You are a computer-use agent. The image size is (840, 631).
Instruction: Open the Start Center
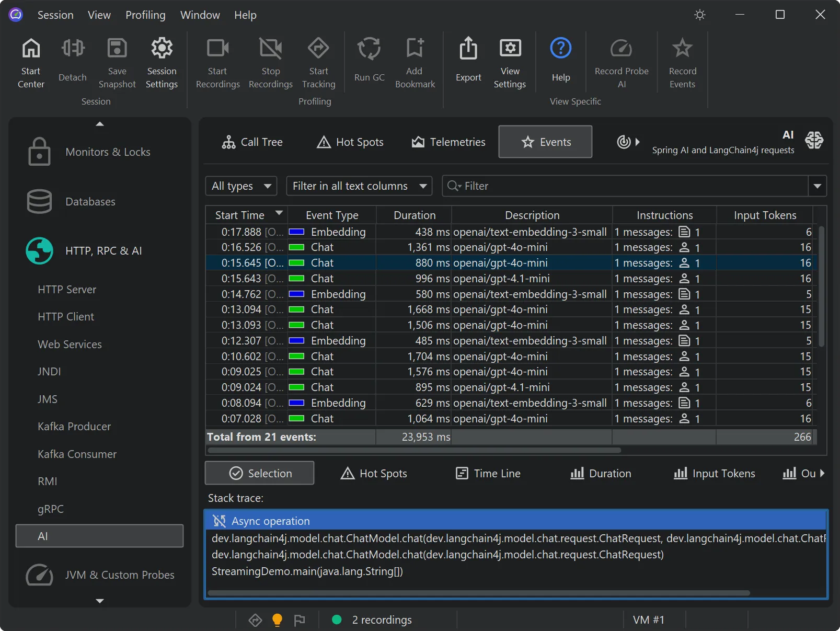[x=31, y=62]
